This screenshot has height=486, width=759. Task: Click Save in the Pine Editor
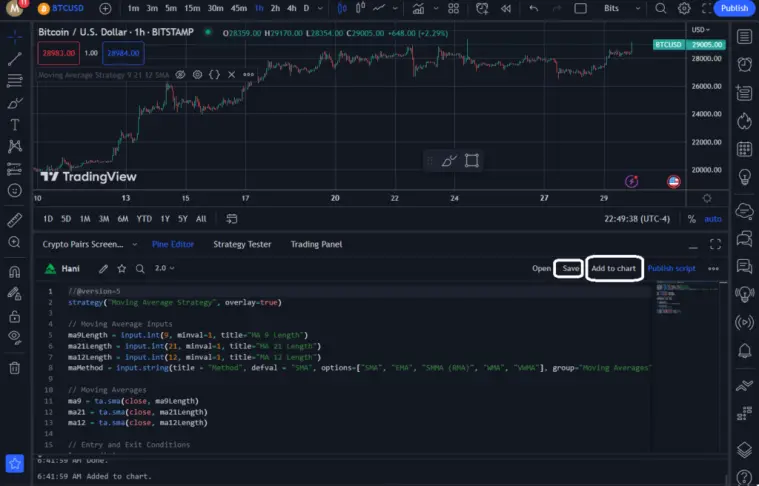(x=570, y=269)
